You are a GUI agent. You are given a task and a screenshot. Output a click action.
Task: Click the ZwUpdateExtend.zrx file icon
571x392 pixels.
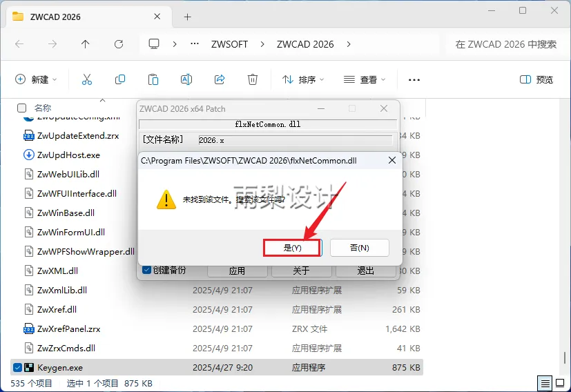click(x=29, y=136)
